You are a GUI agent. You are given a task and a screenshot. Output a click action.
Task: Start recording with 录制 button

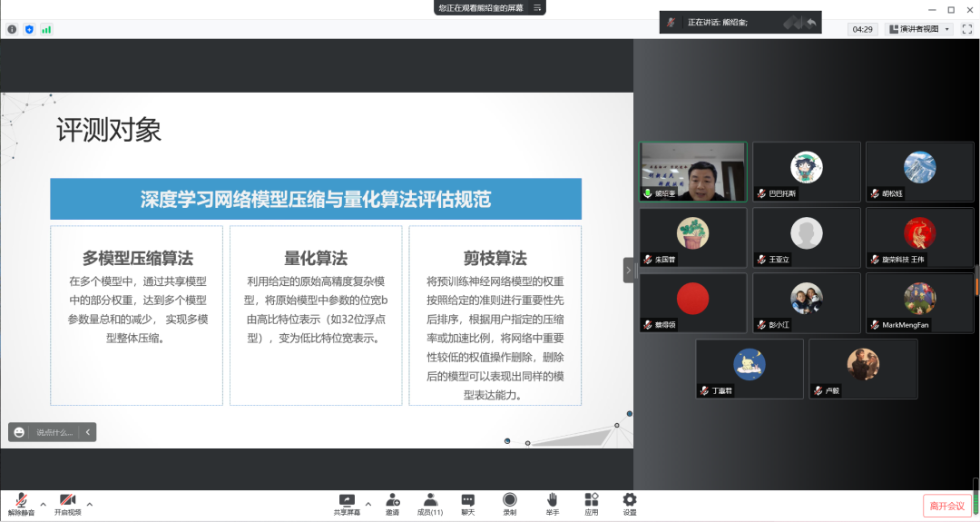pyautogui.click(x=510, y=505)
